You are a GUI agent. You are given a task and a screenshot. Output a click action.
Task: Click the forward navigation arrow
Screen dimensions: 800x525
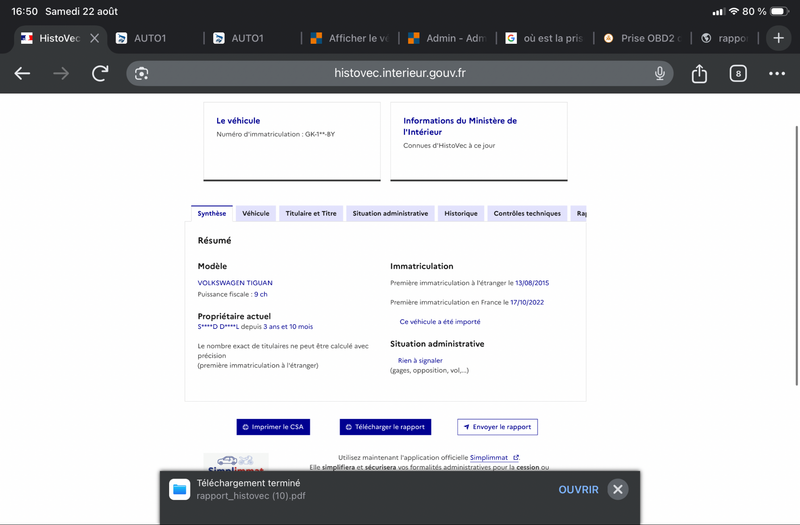61,73
